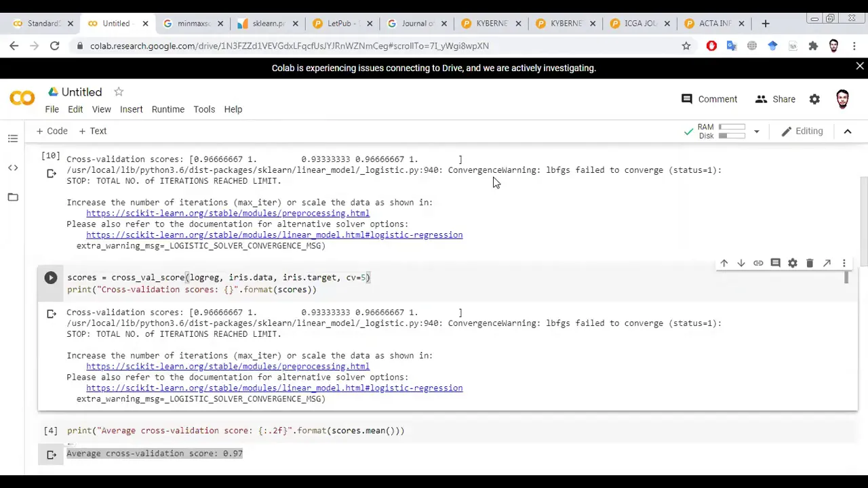The image size is (868, 488).
Task: Open preprocessing.html link in second output
Action: pyautogui.click(x=228, y=366)
